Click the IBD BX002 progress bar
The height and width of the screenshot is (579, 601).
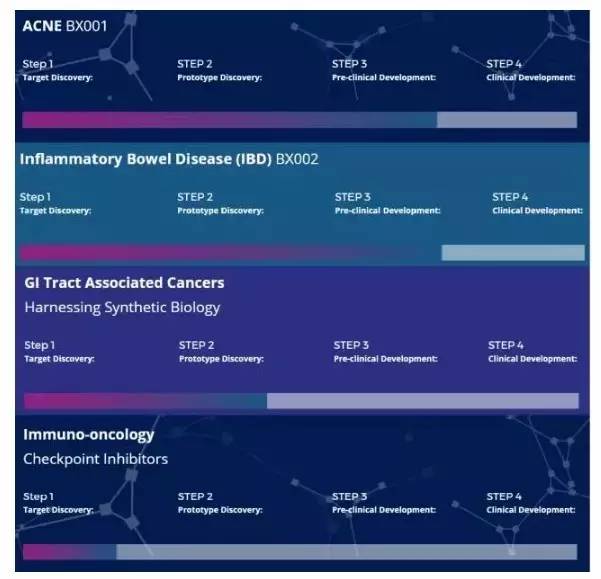(x=302, y=253)
